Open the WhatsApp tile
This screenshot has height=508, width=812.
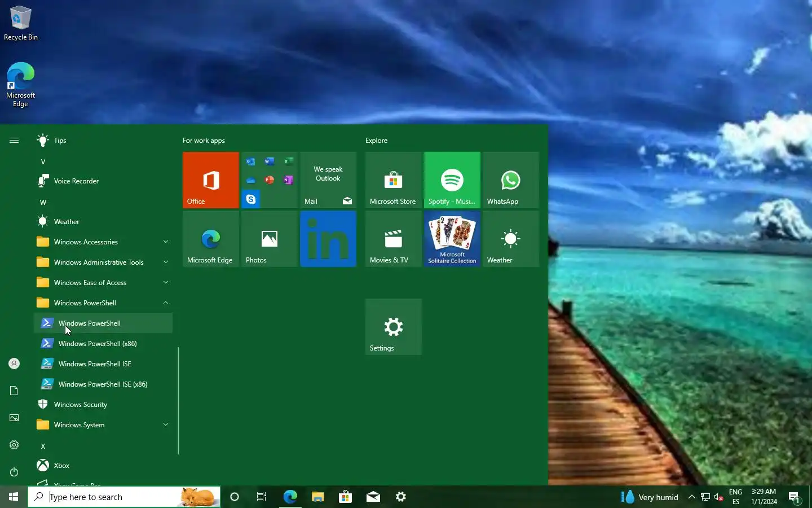coord(511,180)
